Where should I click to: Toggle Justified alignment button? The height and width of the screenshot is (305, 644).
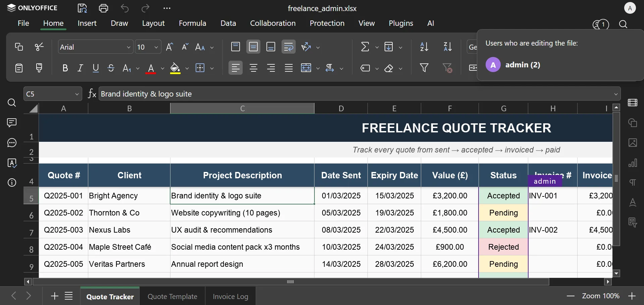(289, 68)
